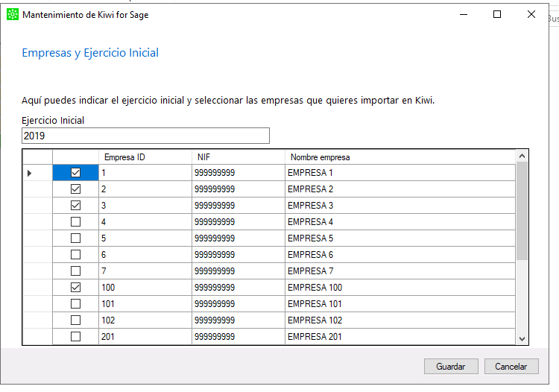Uncheck the checkbox for EMPRESA 2

[x=75, y=189]
